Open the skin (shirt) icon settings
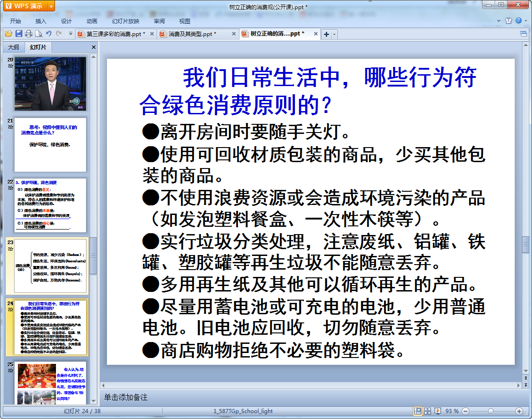This screenshot has height=419, width=532. click(509, 20)
